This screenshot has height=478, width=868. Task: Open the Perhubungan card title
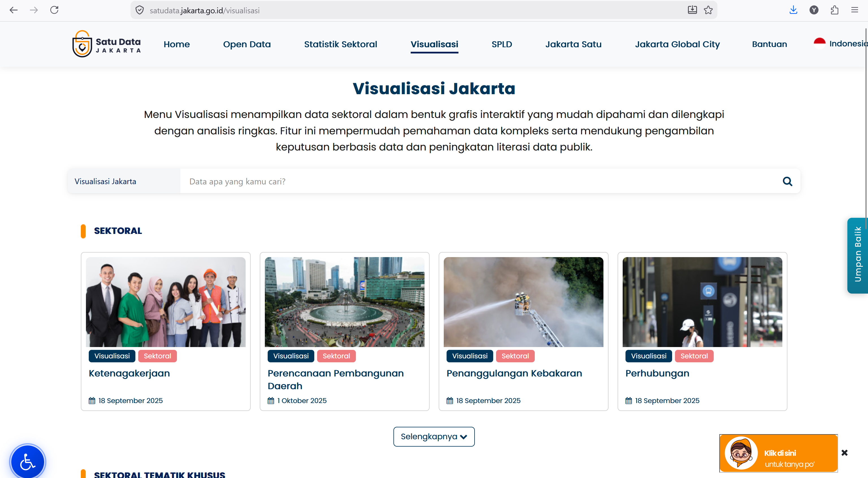click(x=657, y=373)
